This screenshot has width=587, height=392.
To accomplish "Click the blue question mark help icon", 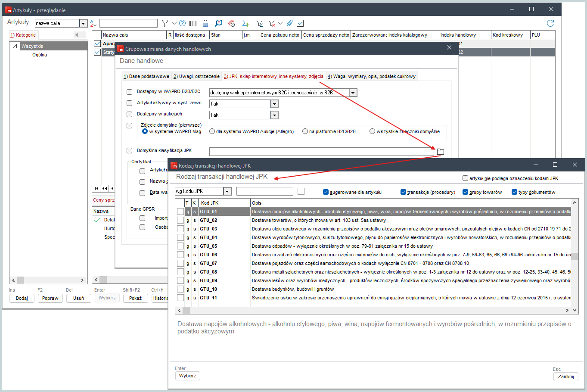I will (x=182, y=23).
